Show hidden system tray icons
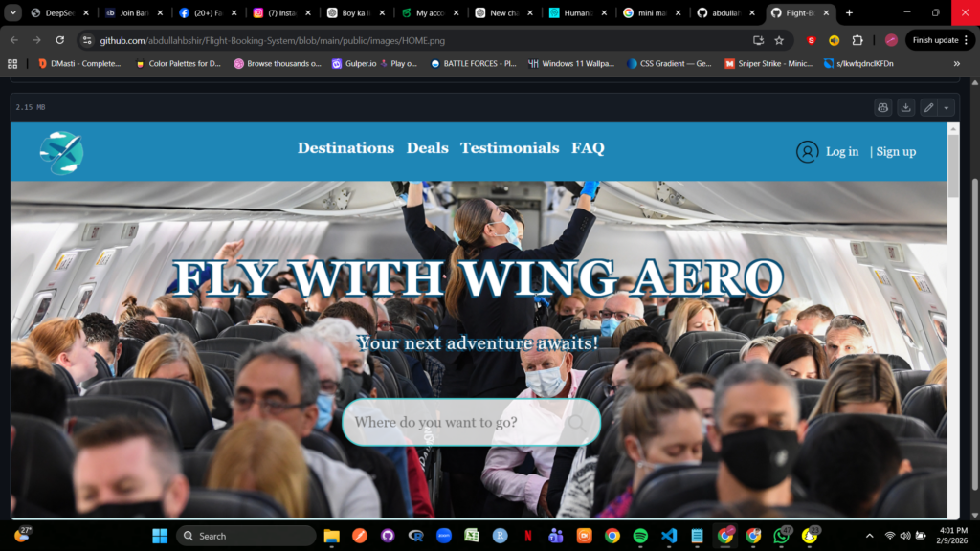The image size is (980, 551). coord(869,536)
